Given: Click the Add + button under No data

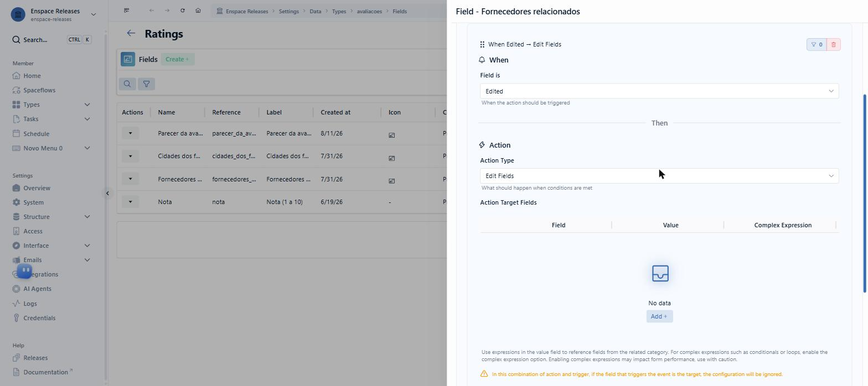Looking at the screenshot, I should 659,316.
